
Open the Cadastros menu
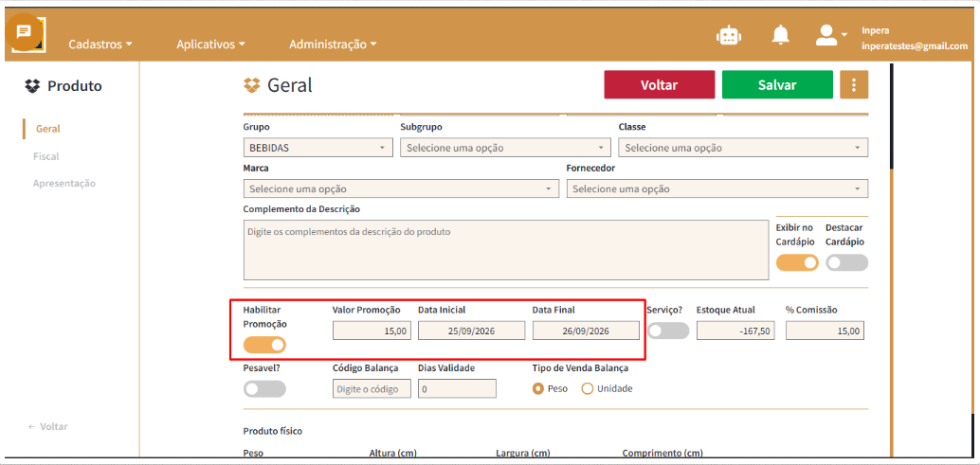[100, 45]
